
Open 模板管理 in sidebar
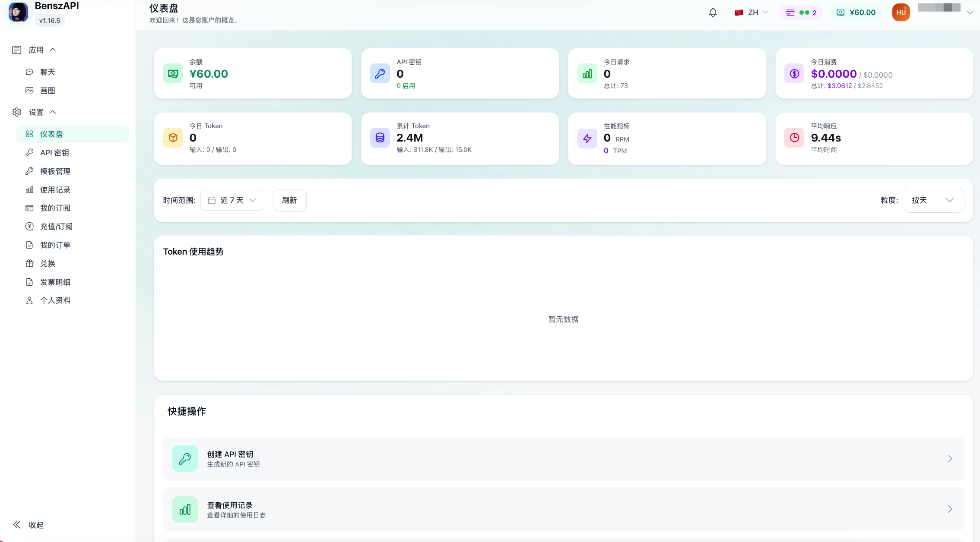73,171
